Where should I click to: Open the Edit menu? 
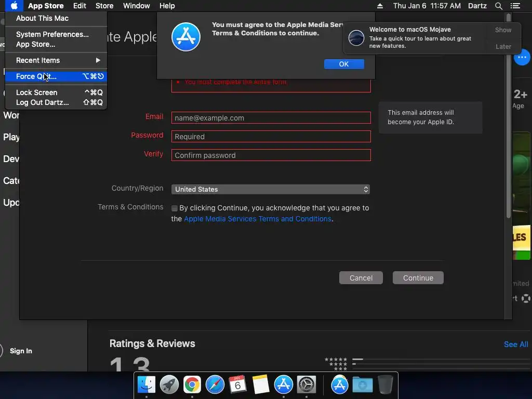79,6
